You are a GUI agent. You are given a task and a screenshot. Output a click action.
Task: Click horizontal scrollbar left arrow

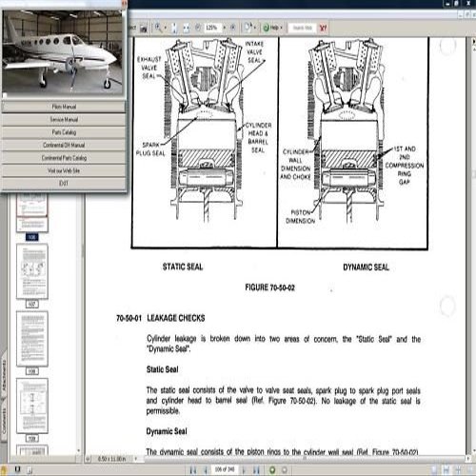136,459
